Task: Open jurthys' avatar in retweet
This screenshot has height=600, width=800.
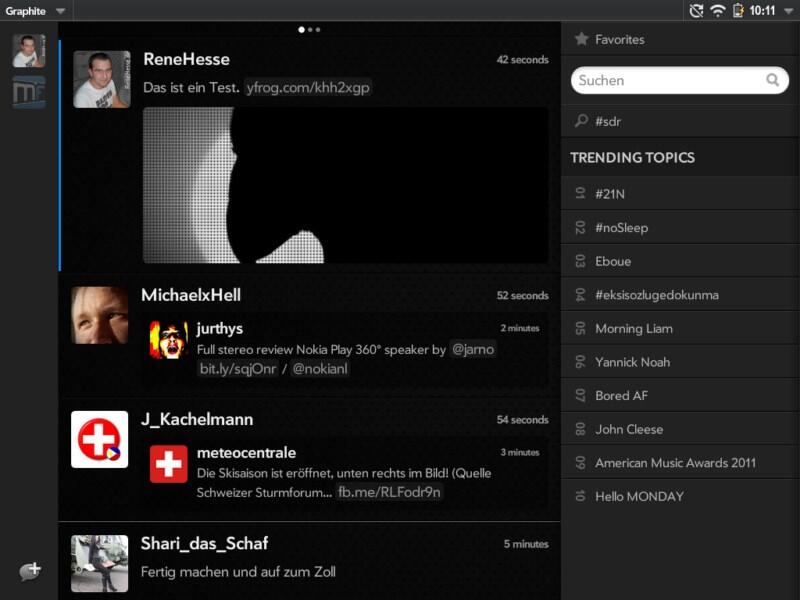Action: tap(168, 340)
